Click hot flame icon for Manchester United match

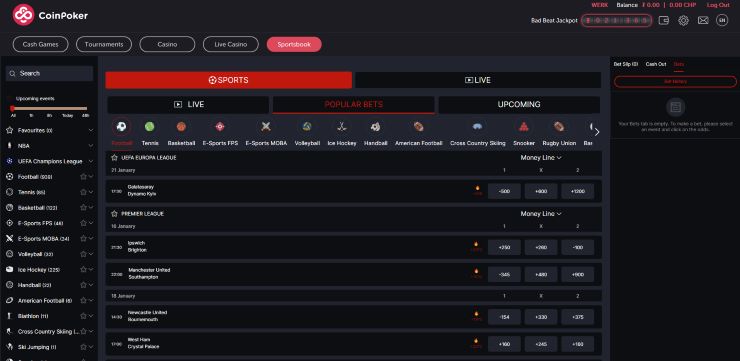pos(476,272)
